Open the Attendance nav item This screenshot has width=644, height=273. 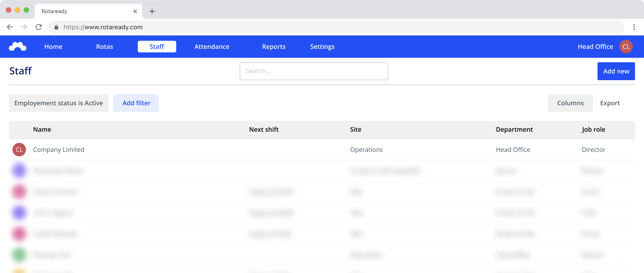pos(212,47)
